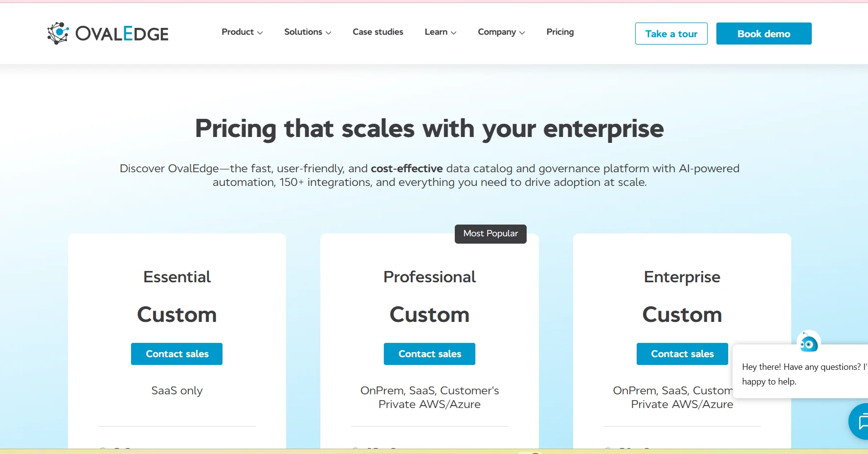Open the Company dropdown menu
This screenshot has width=868, height=454.
point(501,32)
